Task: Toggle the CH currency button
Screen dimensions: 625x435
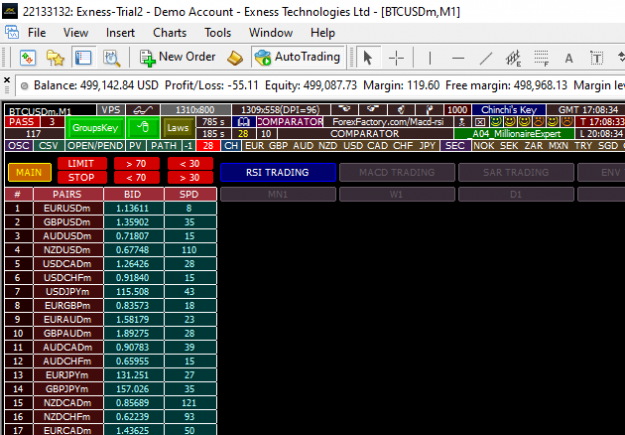Action: (231, 146)
